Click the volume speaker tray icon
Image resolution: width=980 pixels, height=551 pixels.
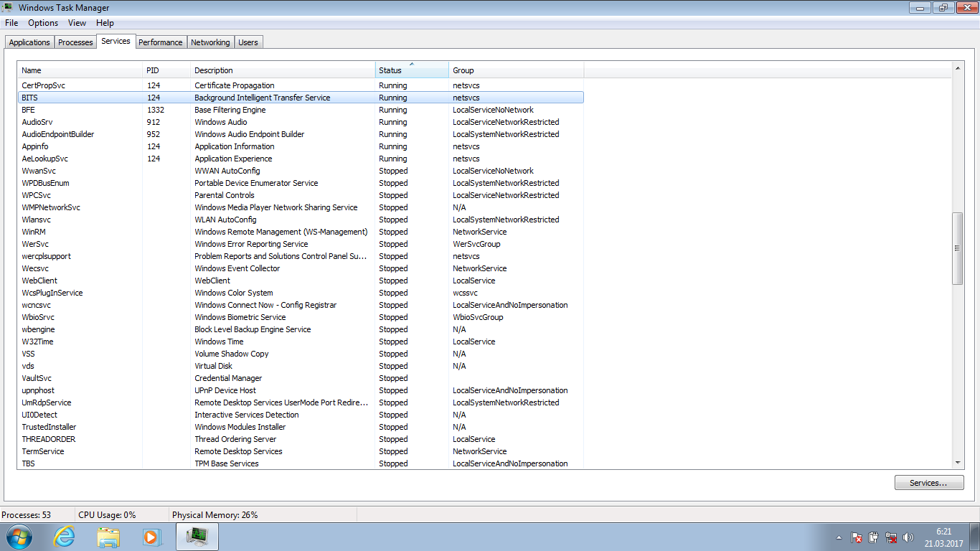tap(908, 537)
